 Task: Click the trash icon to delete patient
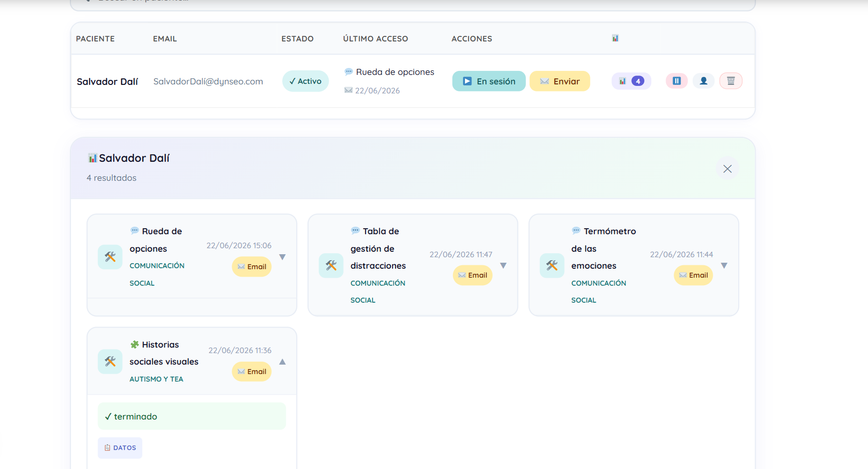pos(731,81)
